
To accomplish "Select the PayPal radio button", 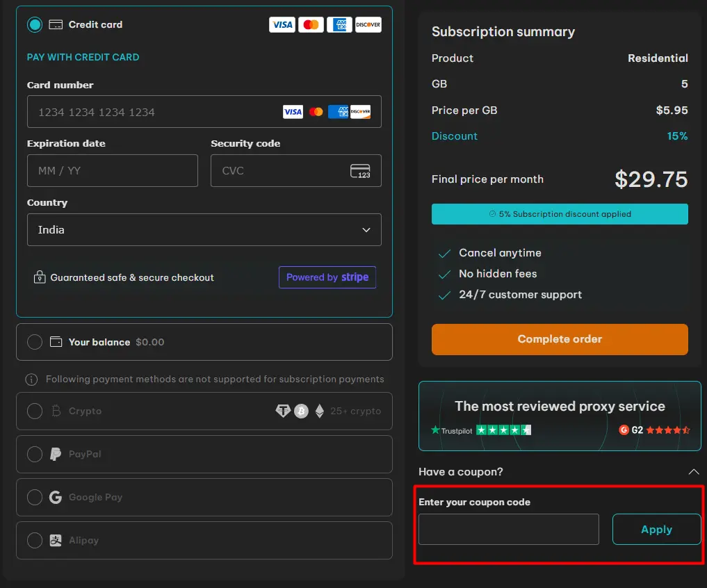I will click(35, 455).
